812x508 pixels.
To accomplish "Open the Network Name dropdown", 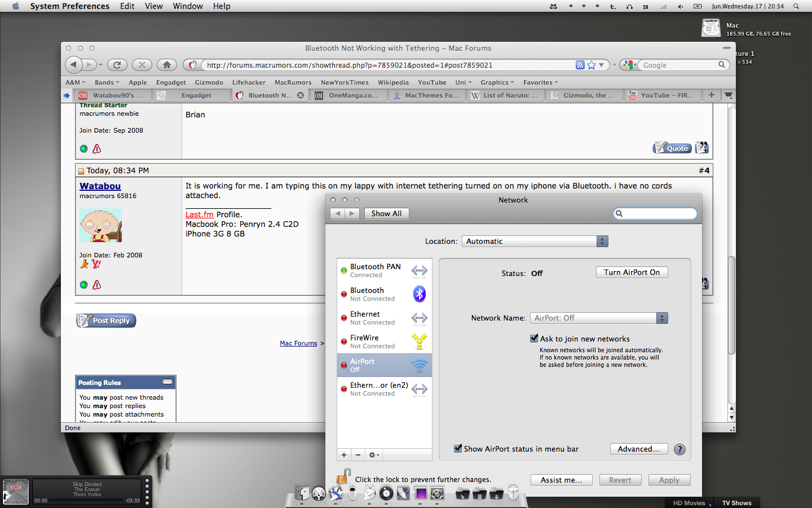I will click(599, 318).
